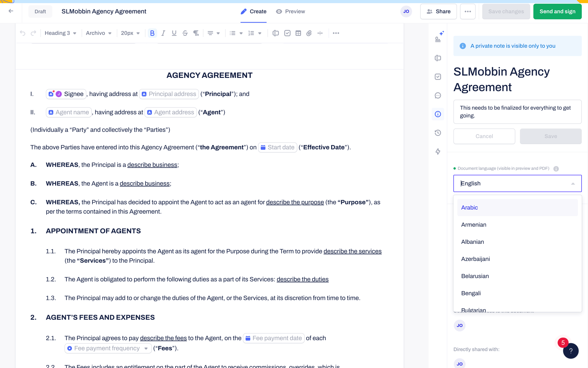Redo the last undone edit
This screenshot has height=368, width=588.
pos(33,33)
